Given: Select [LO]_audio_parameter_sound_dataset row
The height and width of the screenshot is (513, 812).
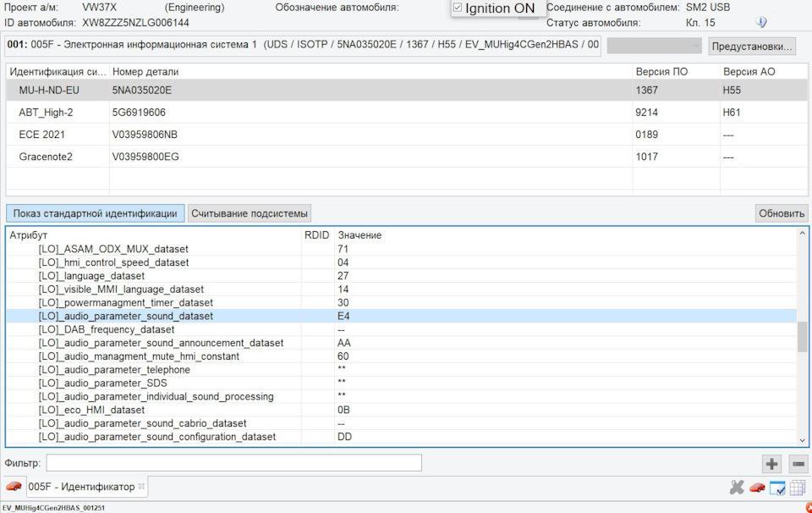Looking at the screenshot, I should coord(401,316).
